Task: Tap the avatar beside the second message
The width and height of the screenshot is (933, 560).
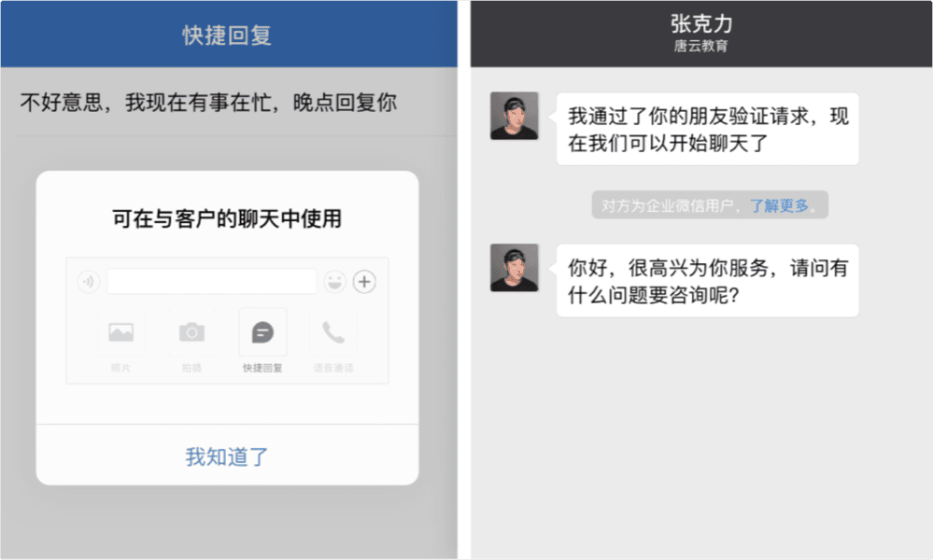Action: click(514, 268)
